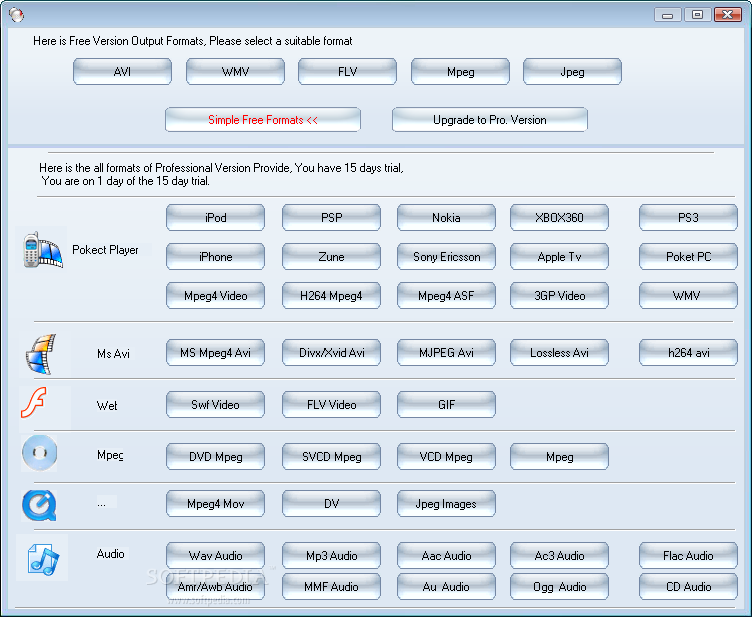Viewport: 752px width, 617px height.
Task: Collapse with Simple Free Formats button
Action: [x=263, y=120]
